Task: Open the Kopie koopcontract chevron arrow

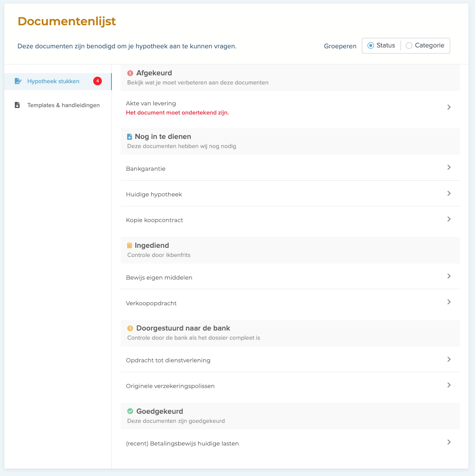Action: pos(449,219)
